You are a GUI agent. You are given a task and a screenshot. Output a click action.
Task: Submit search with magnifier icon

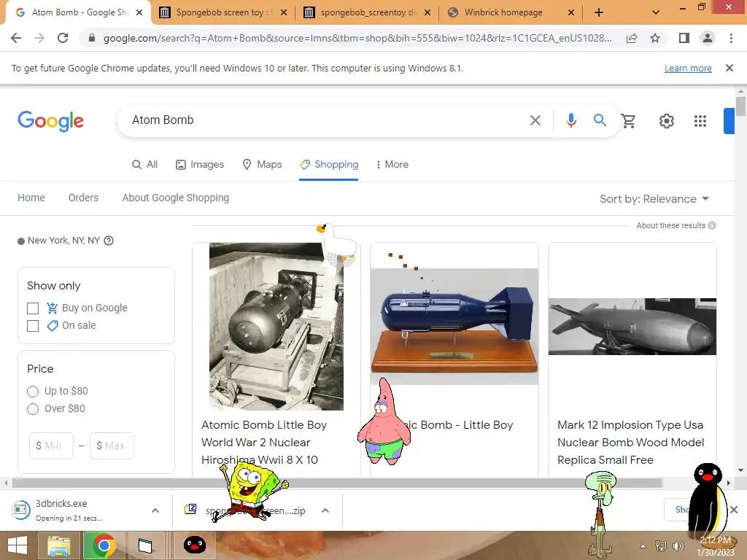600,120
